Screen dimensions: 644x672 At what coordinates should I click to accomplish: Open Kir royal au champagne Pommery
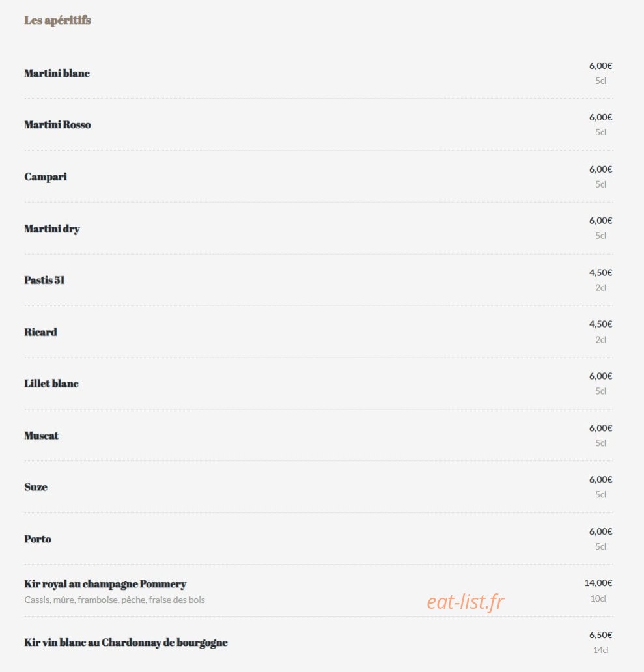(105, 584)
